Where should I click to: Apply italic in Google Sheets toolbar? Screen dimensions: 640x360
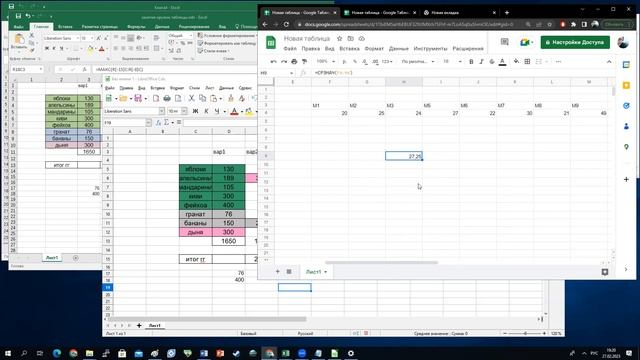(481, 62)
